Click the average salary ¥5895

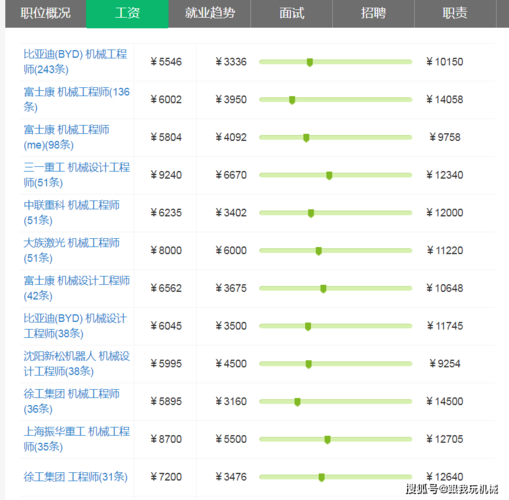[166, 401]
